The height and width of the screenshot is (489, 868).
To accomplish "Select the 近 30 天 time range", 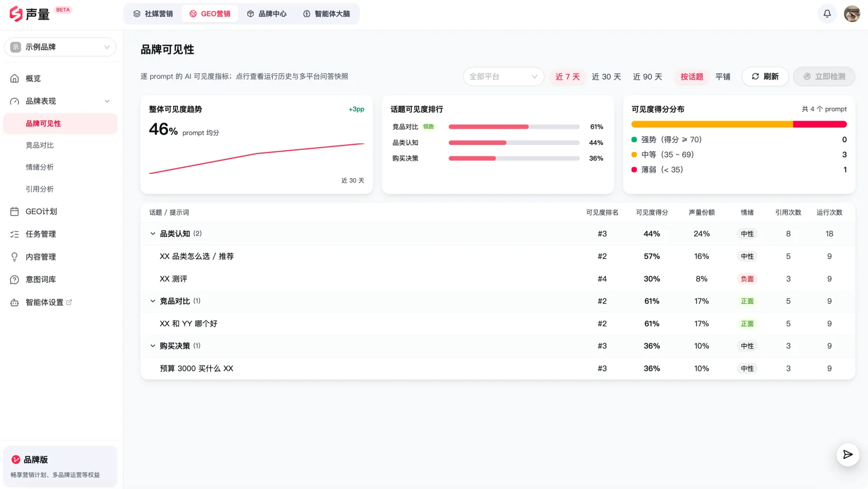I will tap(606, 77).
